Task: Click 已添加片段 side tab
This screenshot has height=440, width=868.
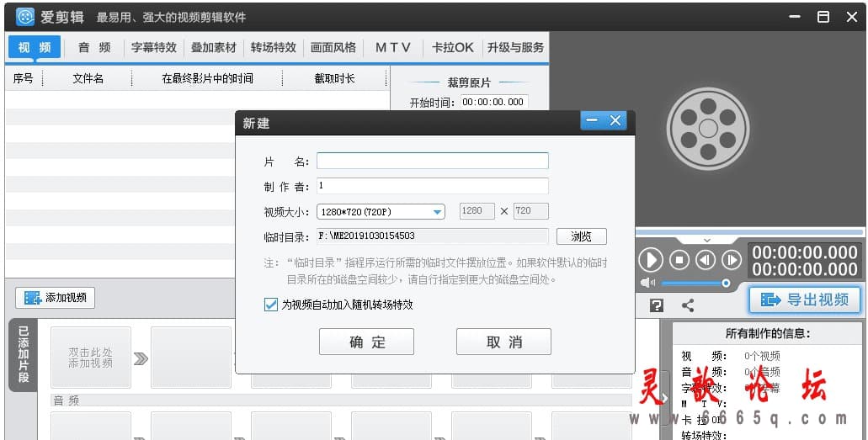Action: (x=24, y=354)
